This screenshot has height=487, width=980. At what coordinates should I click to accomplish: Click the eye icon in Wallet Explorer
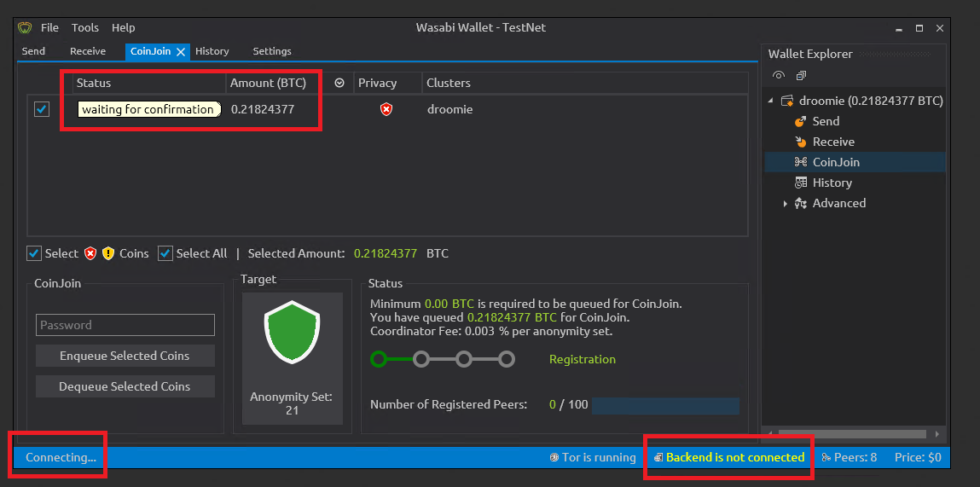pyautogui.click(x=778, y=76)
